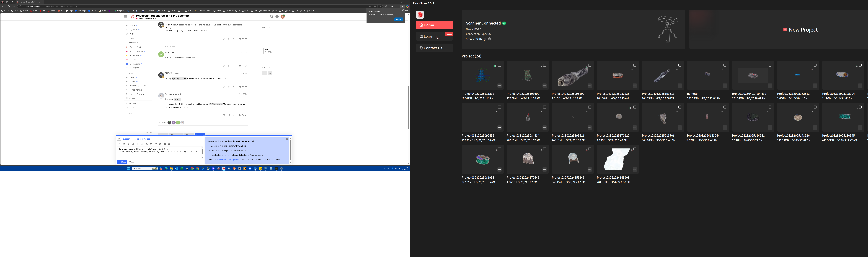Open Scanner Settings gear icon
This screenshot has height=257, width=868.
pyautogui.click(x=489, y=39)
